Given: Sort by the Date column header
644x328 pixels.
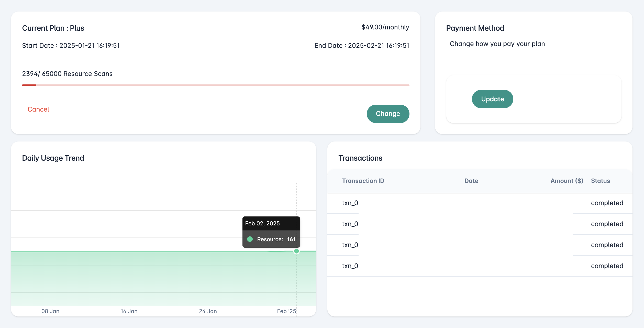Looking at the screenshot, I should pos(471,181).
